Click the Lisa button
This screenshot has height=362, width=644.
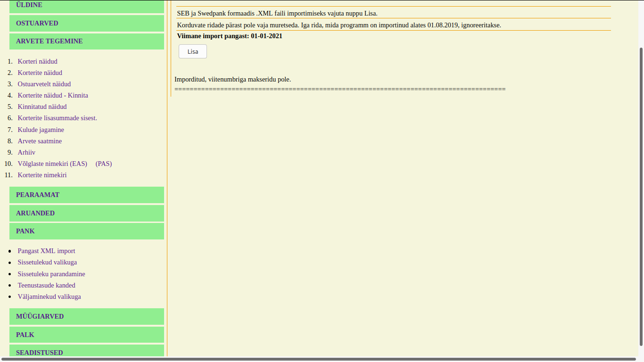pyautogui.click(x=192, y=51)
